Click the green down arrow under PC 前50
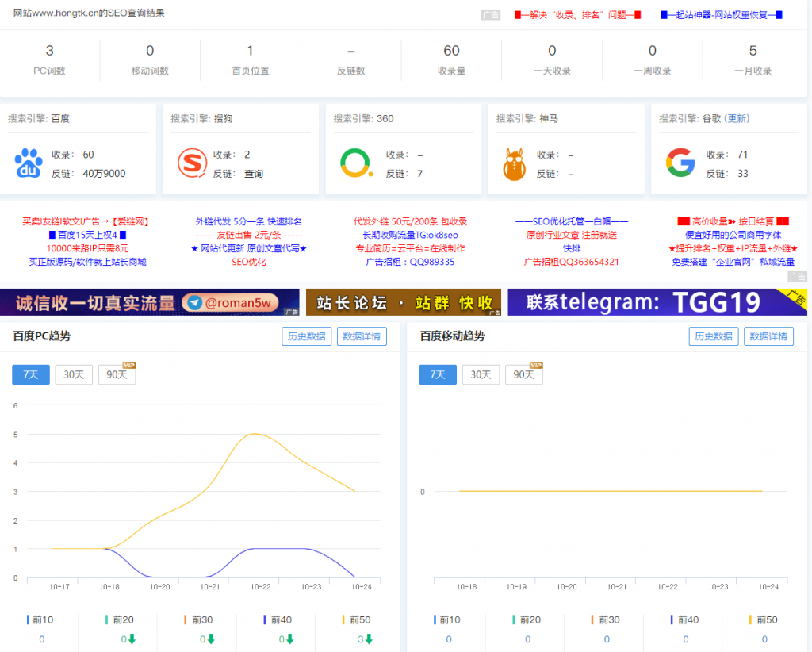812x652 pixels. pyautogui.click(x=369, y=639)
